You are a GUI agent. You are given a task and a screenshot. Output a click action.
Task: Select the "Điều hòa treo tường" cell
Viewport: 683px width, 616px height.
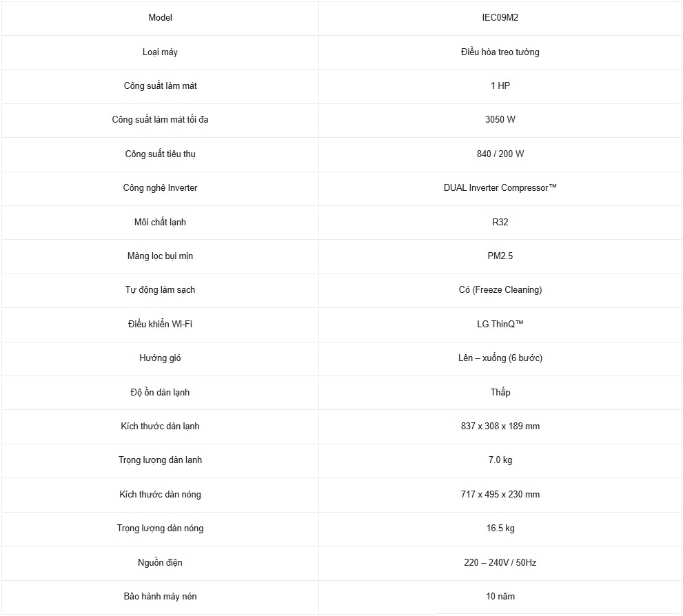coord(500,52)
